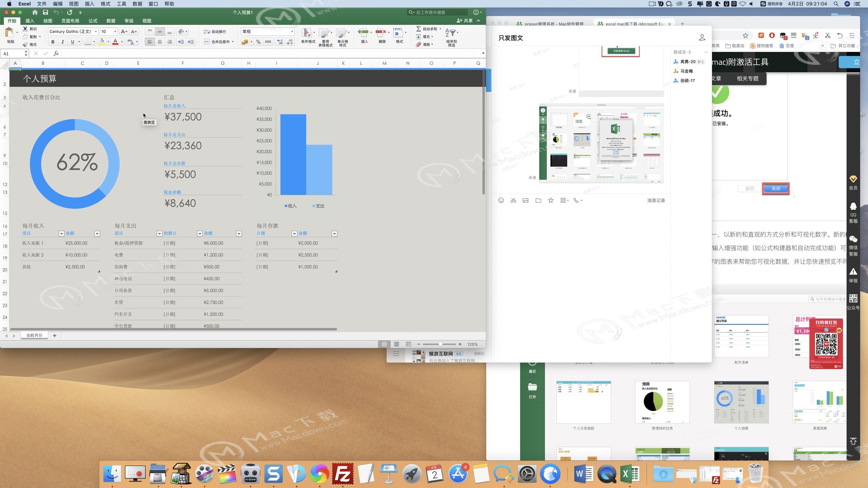
Task: Open the 搜狗搜索 bookmark in browser
Action: click(x=762, y=46)
